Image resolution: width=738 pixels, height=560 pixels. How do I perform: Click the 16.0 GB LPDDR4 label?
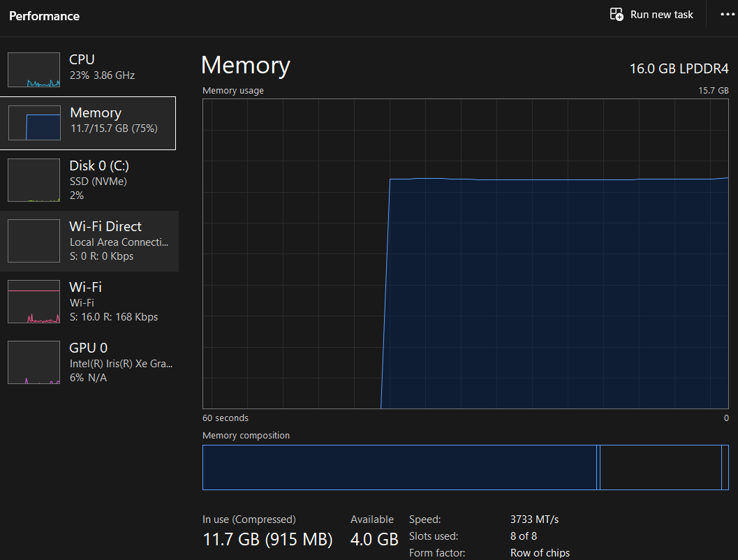click(x=679, y=68)
